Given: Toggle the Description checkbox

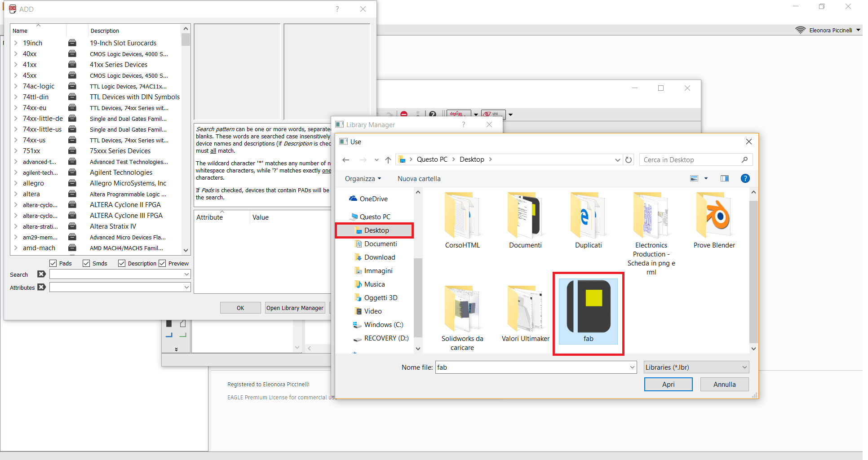Looking at the screenshot, I should (122, 263).
